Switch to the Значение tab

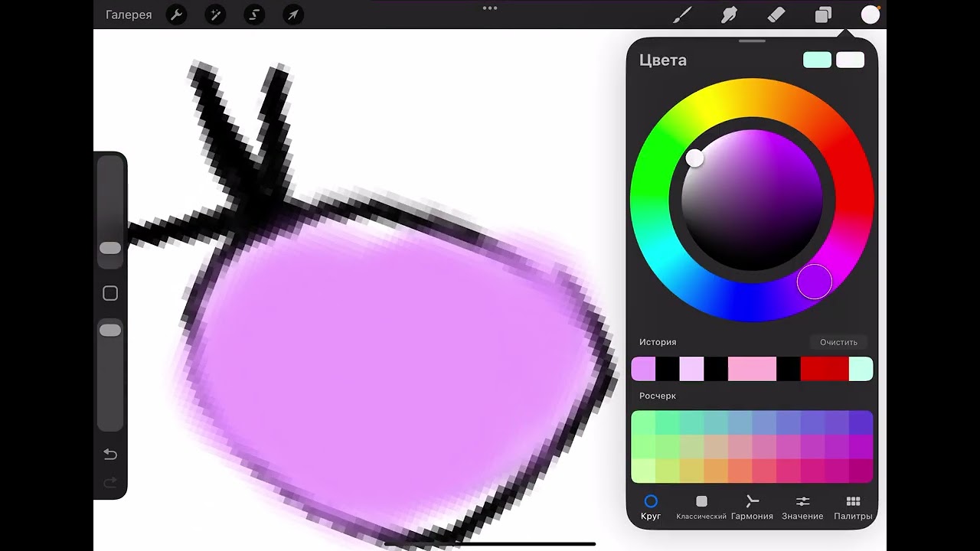click(x=802, y=507)
